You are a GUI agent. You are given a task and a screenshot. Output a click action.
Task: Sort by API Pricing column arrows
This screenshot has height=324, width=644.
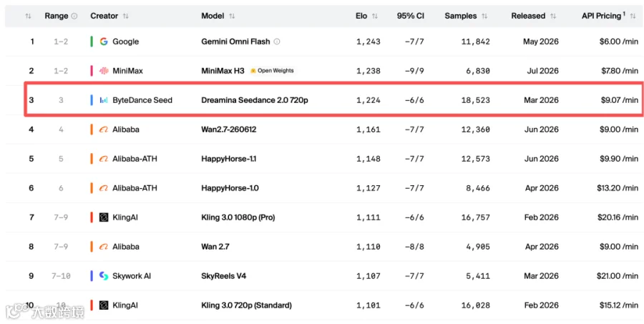click(633, 16)
